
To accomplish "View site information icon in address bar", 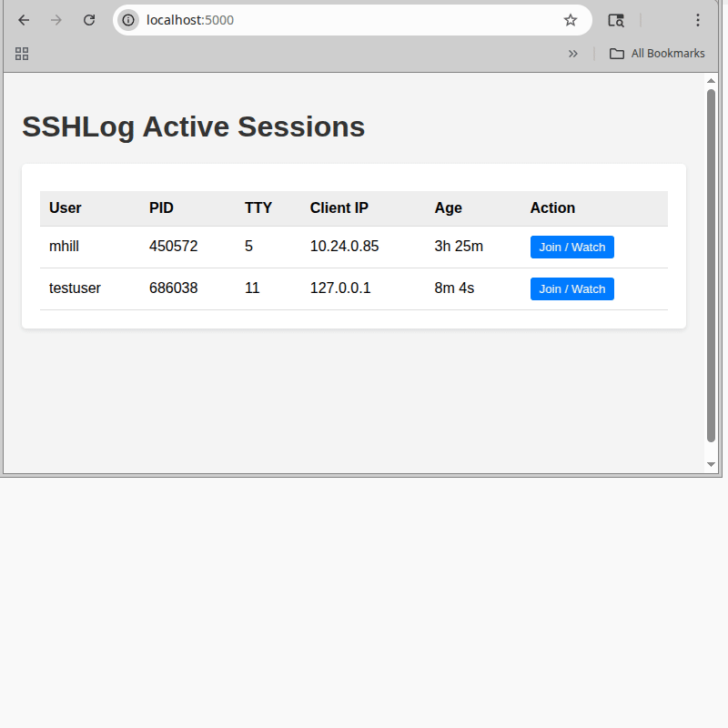I will 128,20.
